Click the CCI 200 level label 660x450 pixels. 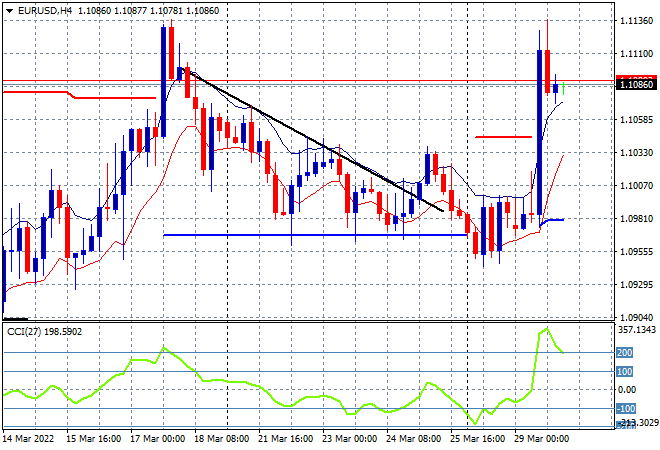coord(625,353)
